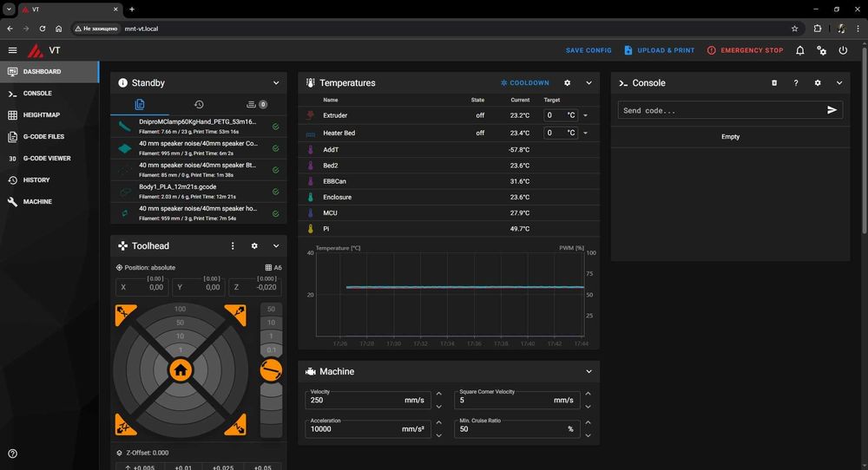Open Heightmap in sidebar
The image size is (868, 470).
tap(41, 115)
